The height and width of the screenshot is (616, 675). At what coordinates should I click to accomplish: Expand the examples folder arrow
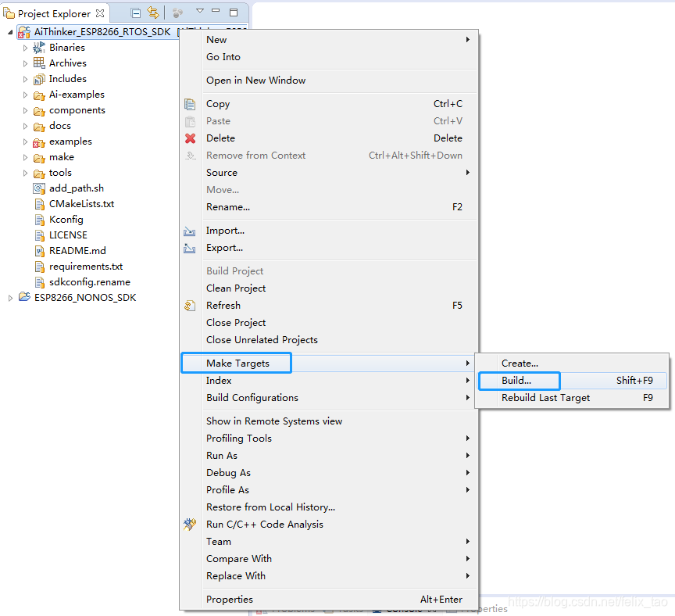point(25,141)
